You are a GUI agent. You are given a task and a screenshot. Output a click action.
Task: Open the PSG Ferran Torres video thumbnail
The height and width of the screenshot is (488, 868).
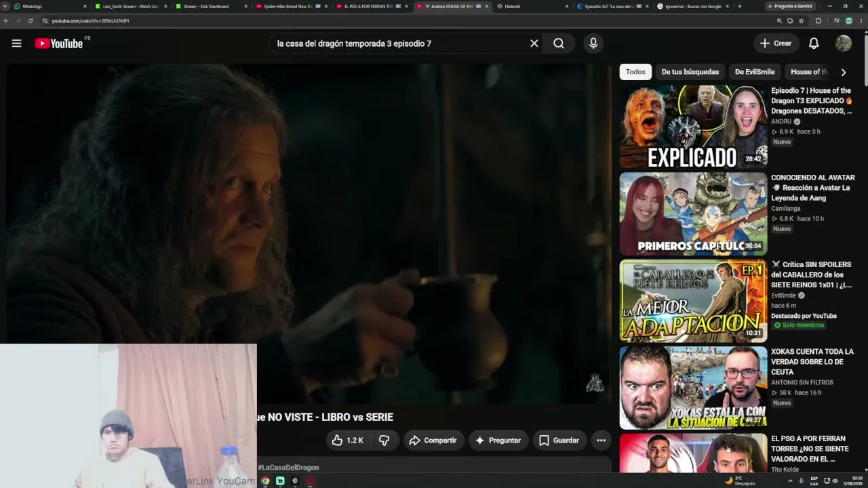693,453
